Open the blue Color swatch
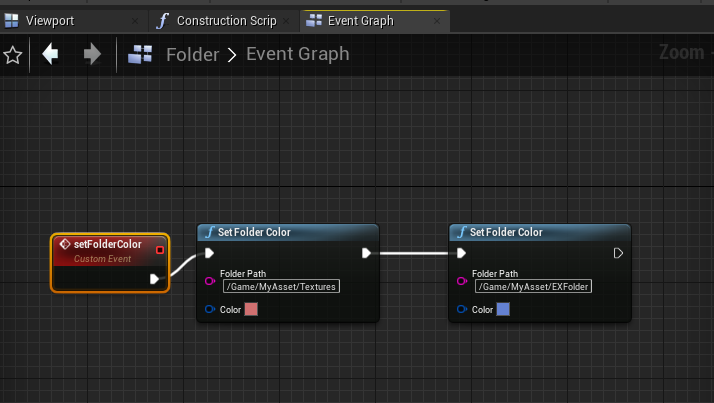The width and height of the screenshot is (714, 403). pos(504,310)
